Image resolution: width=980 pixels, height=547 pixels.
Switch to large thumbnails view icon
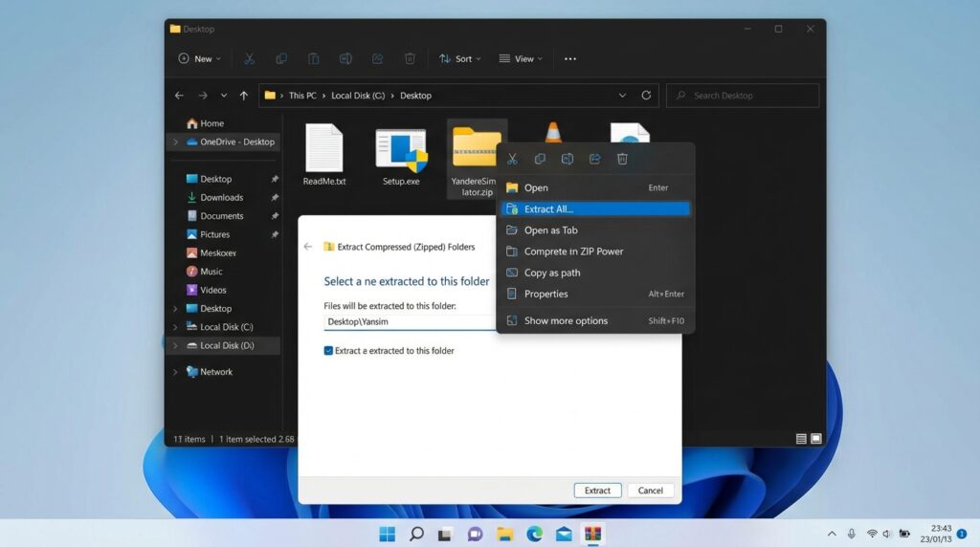815,439
